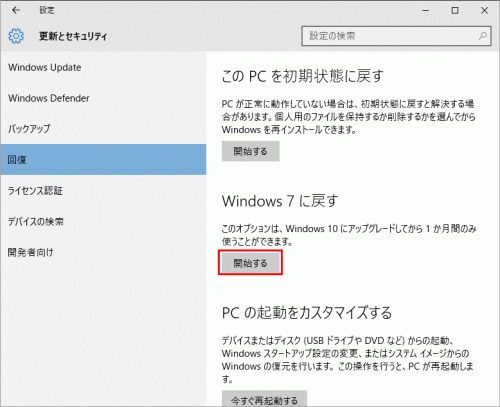Start resetting this PC with 開始する
The image size is (500, 407).
click(250, 151)
